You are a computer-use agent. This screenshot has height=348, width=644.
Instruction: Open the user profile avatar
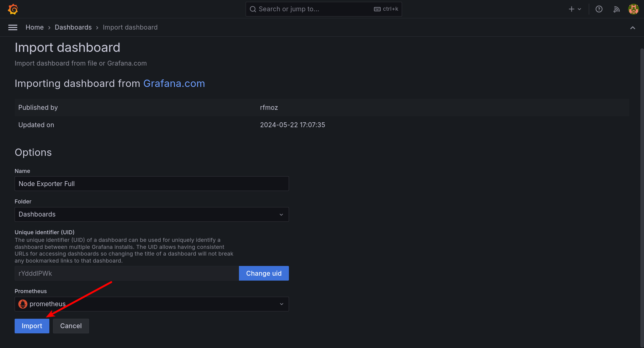[x=633, y=9]
